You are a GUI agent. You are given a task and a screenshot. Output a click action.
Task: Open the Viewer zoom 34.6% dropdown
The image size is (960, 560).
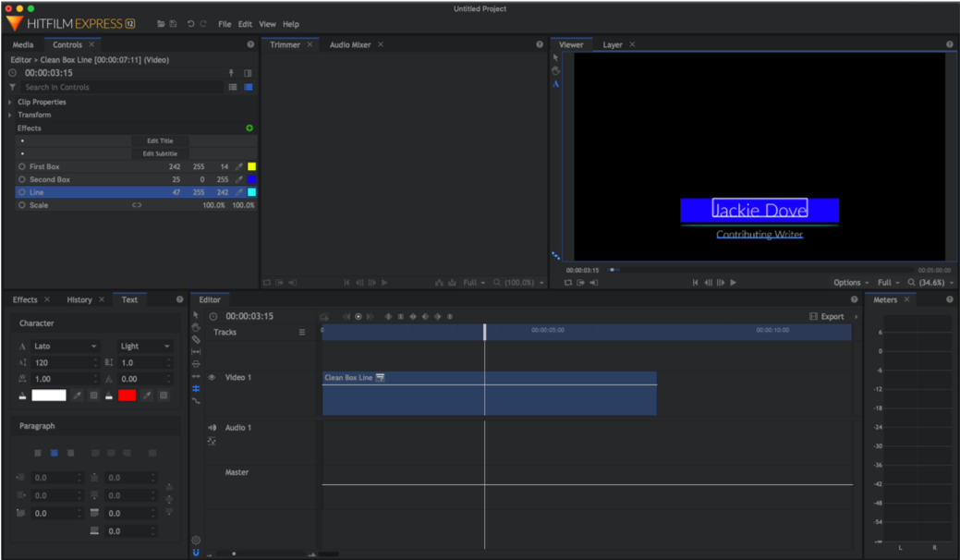(930, 282)
